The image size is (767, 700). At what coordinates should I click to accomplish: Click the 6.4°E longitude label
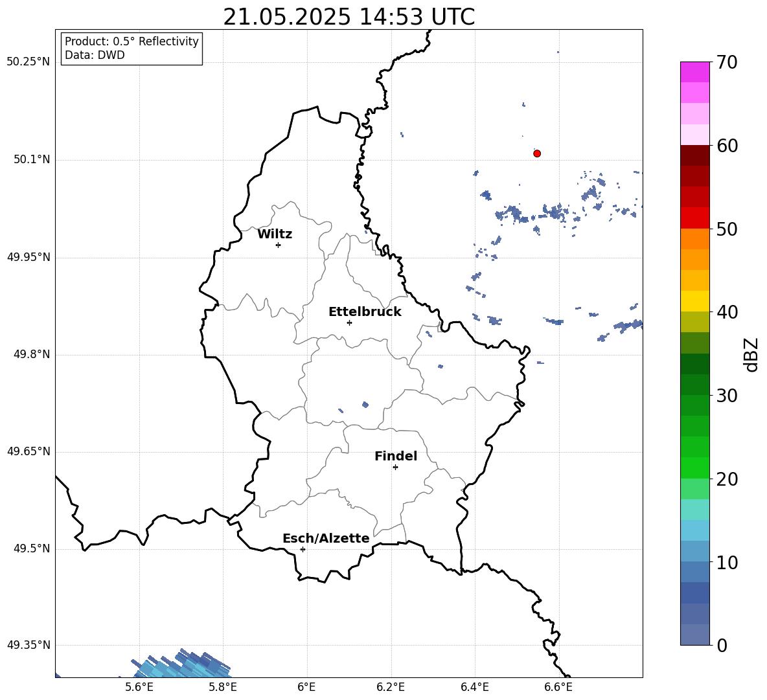(474, 687)
